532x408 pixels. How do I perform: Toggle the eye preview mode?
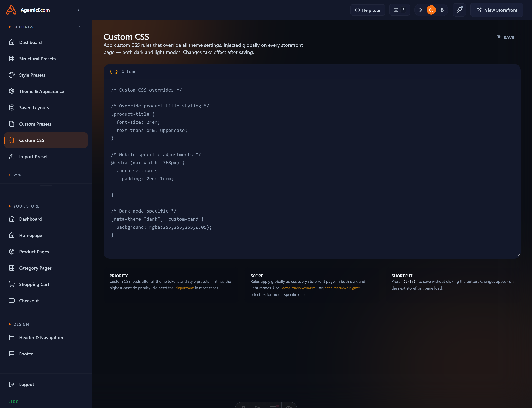(x=442, y=10)
